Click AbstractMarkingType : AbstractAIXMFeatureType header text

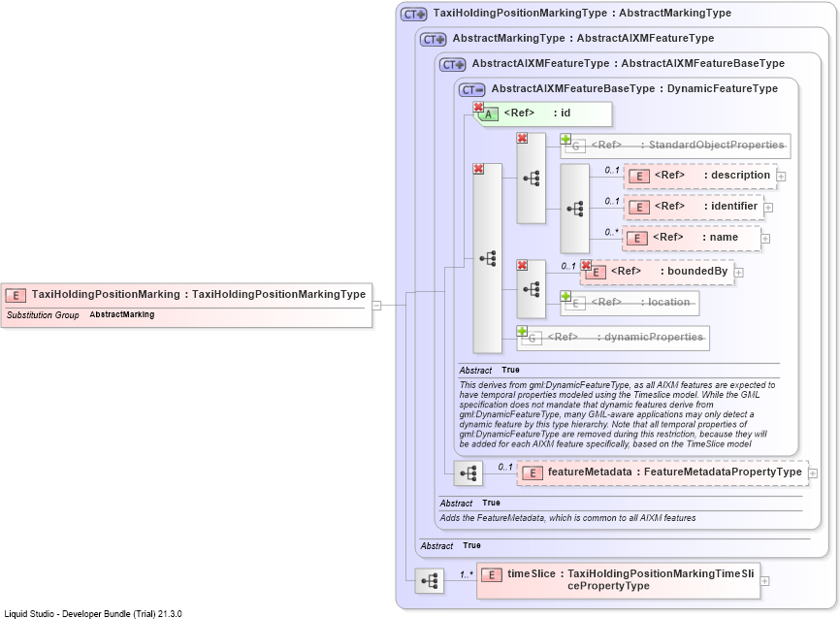coord(583,38)
